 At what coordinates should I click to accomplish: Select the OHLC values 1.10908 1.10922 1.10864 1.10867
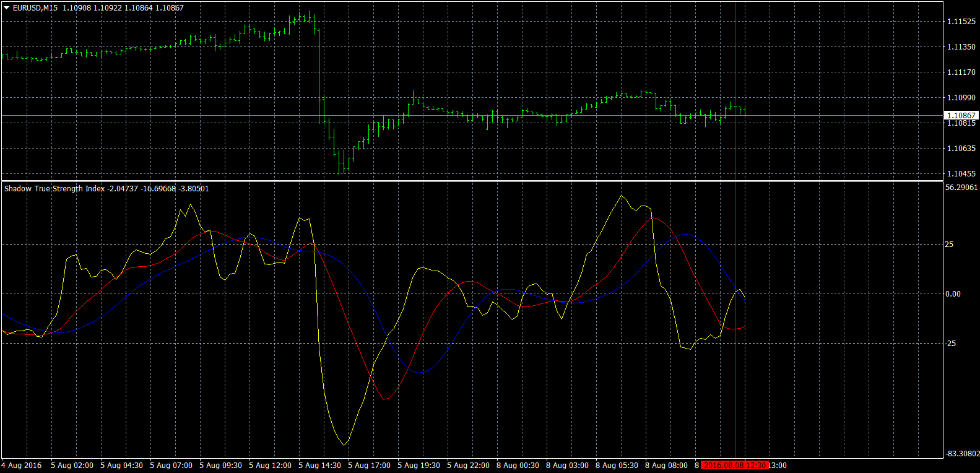(123, 8)
